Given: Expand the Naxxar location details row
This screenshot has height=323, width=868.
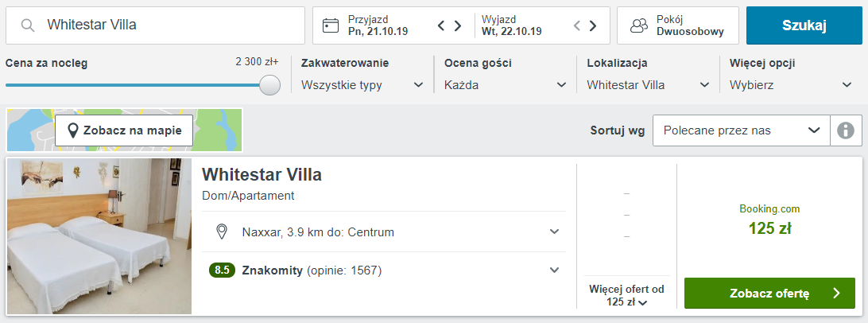Looking at the screenshot, I should tap(384, 232).
